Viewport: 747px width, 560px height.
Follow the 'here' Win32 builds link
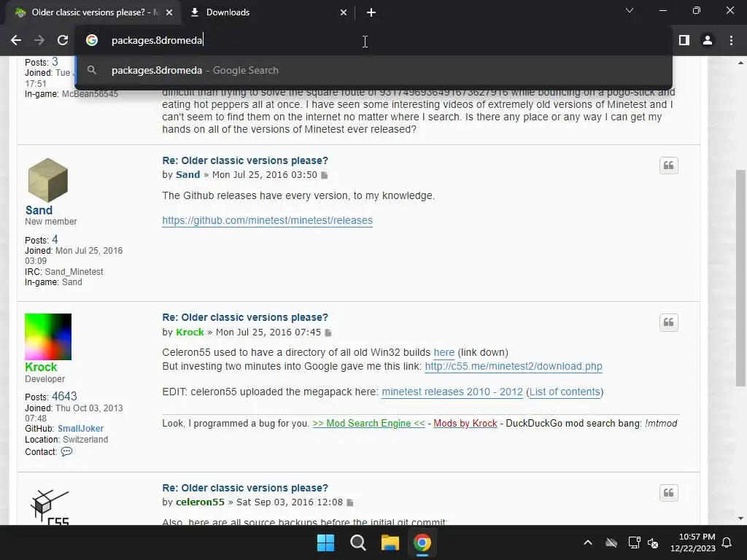(x=444, y=352)
